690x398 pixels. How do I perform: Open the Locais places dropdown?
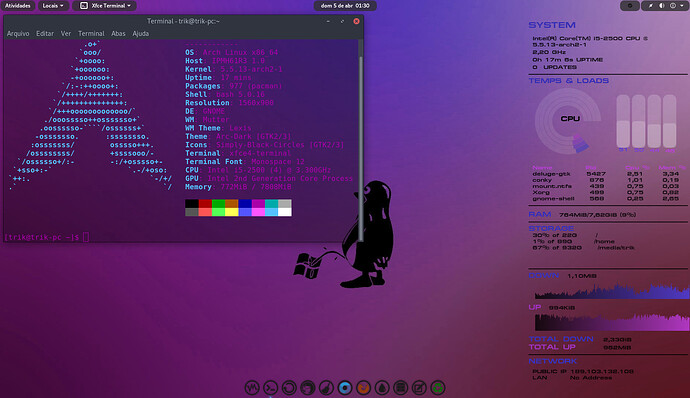pos(53,6)
